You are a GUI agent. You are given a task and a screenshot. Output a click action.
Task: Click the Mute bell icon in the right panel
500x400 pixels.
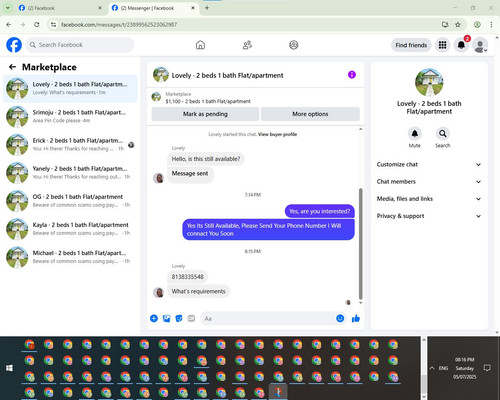pyautogui.click(x=415, y=134)
